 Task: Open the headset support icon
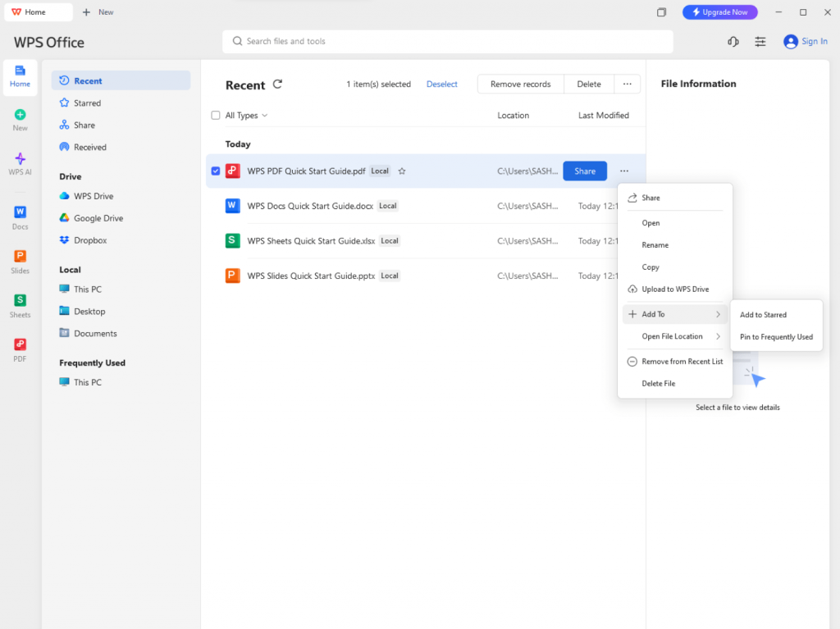(x=733, y=42)
